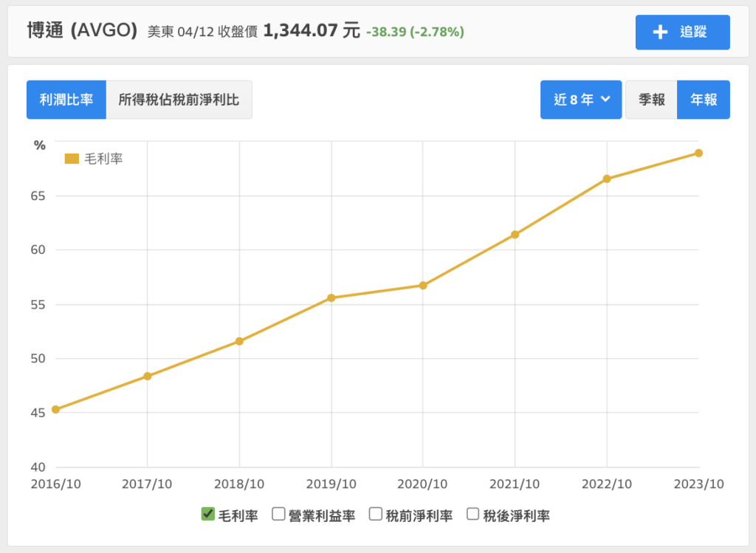756x553 pixels.
Task: Click the 2022/10 data point on the line
Action: 607,179
